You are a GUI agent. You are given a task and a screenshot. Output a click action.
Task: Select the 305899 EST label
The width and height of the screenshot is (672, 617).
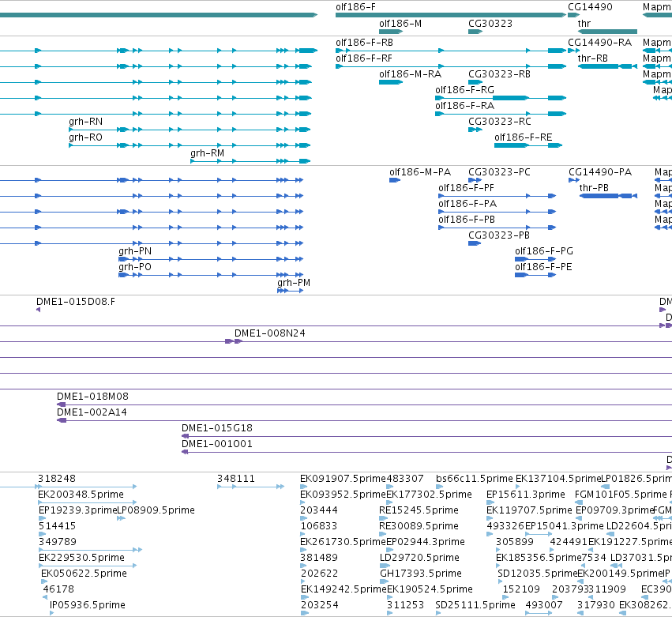coord(515,543)
